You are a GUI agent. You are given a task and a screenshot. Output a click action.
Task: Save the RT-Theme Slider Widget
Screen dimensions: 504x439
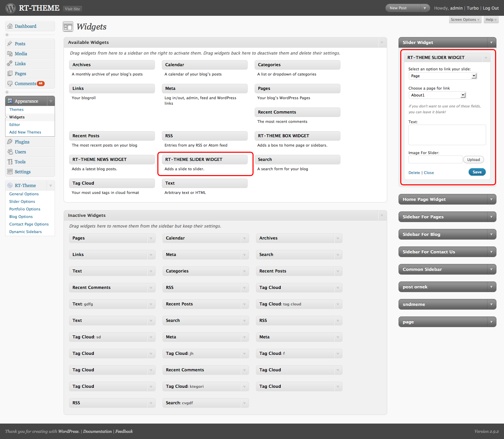[x=477, y=172]
